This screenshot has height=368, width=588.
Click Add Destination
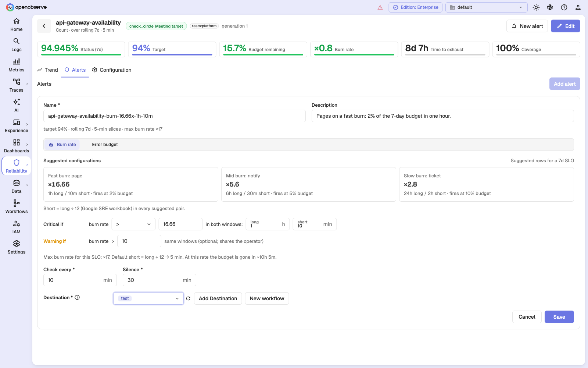[218, 298]
